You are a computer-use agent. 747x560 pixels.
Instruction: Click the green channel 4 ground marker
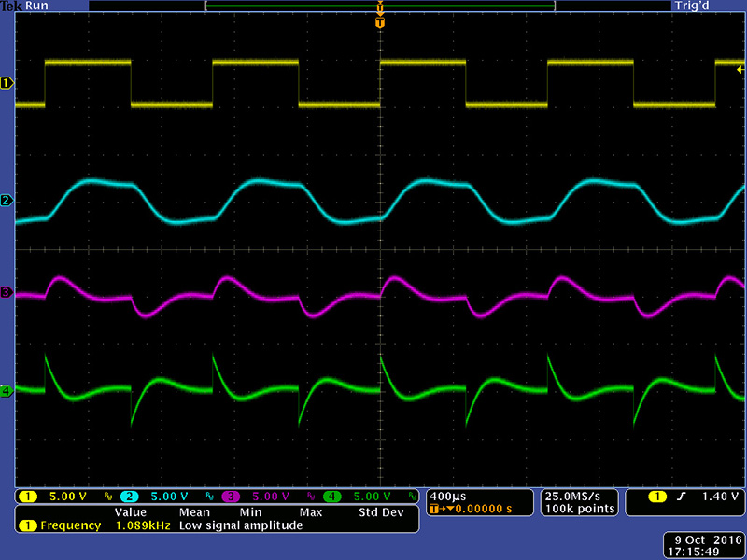(7, 391)
